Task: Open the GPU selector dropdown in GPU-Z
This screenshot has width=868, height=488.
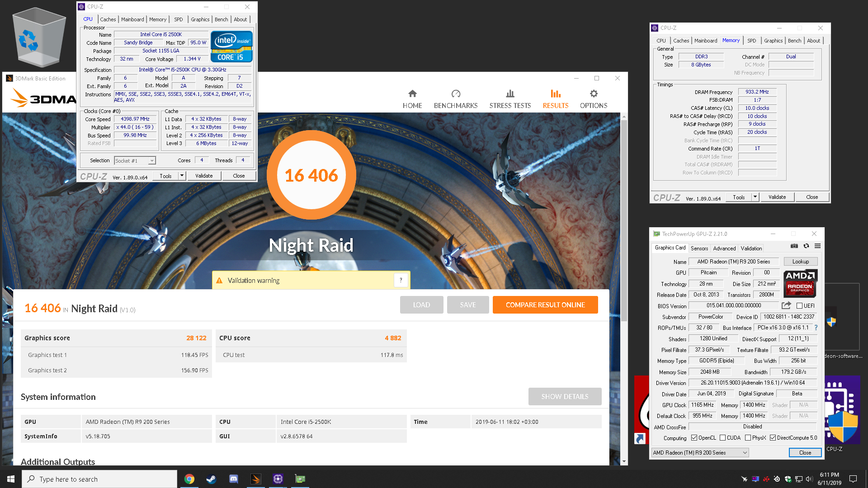Action: click(700, 453)
